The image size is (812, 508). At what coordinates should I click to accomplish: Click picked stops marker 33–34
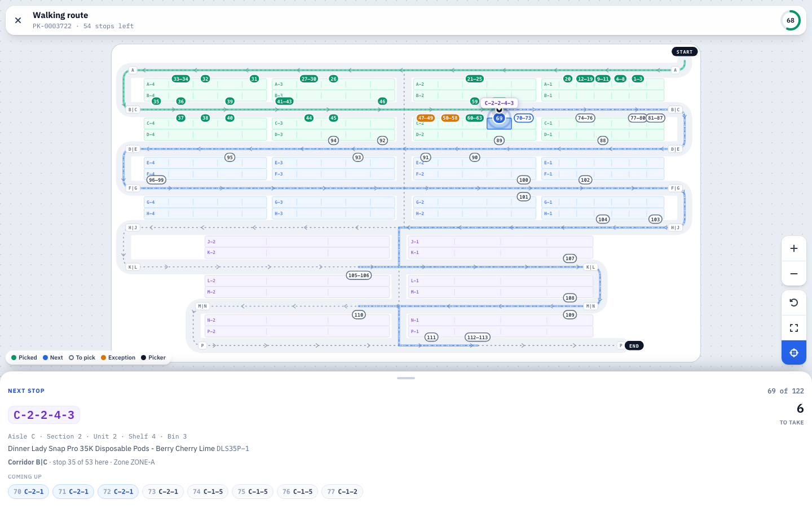[x=181, y=79]
